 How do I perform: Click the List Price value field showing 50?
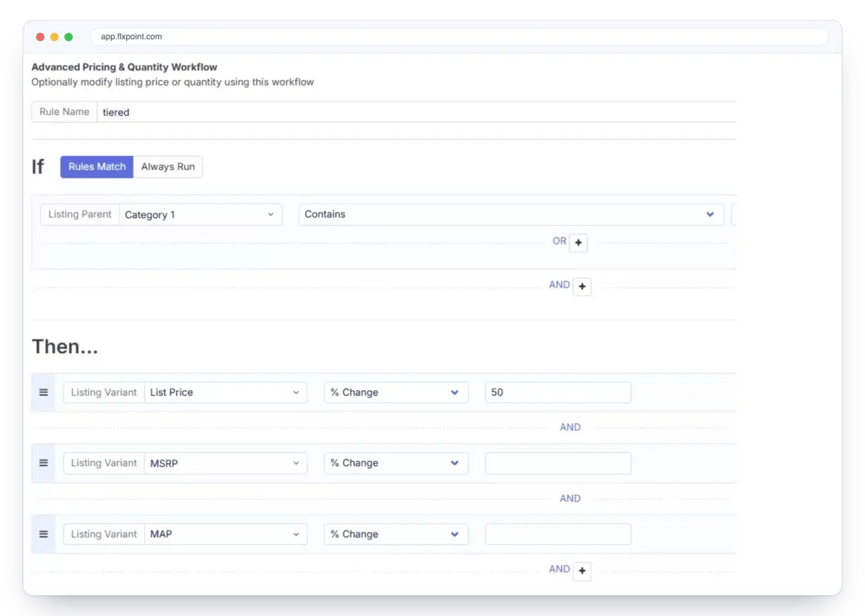pos(558,393)
